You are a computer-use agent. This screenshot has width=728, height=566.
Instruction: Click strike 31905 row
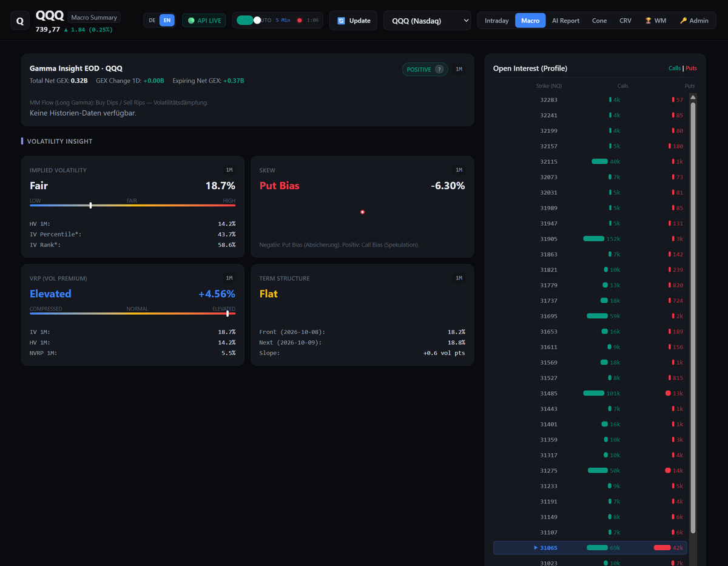590,239
